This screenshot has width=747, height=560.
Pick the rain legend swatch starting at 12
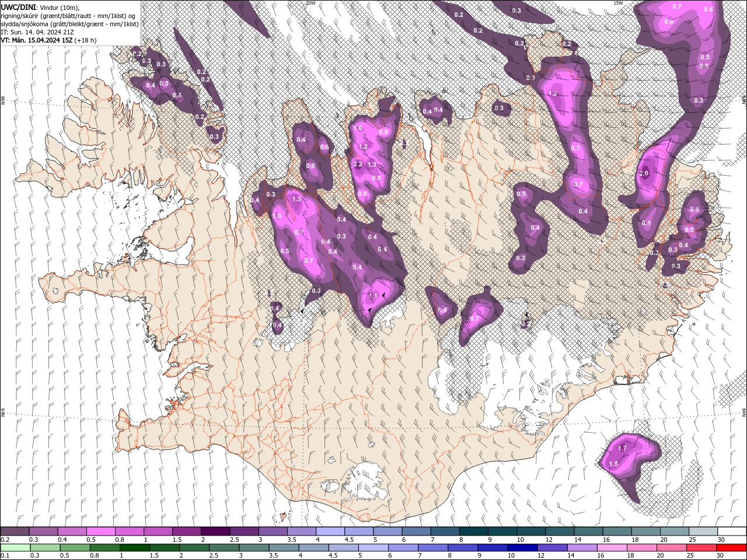[x=551, y=548]
